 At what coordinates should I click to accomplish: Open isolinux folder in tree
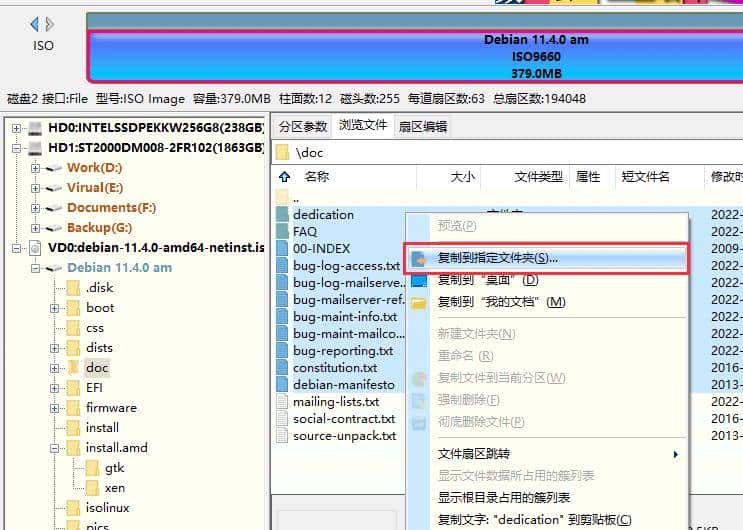coord(108,508)
